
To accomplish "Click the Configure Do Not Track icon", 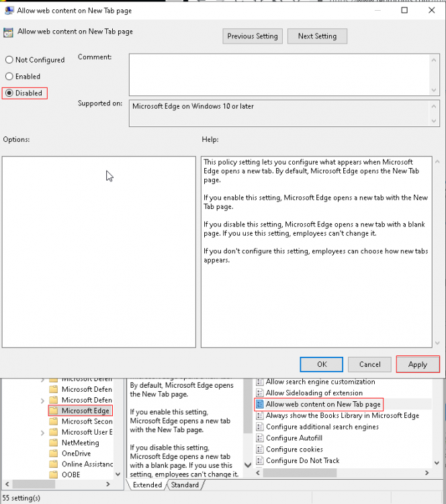I will click(260, 460).
